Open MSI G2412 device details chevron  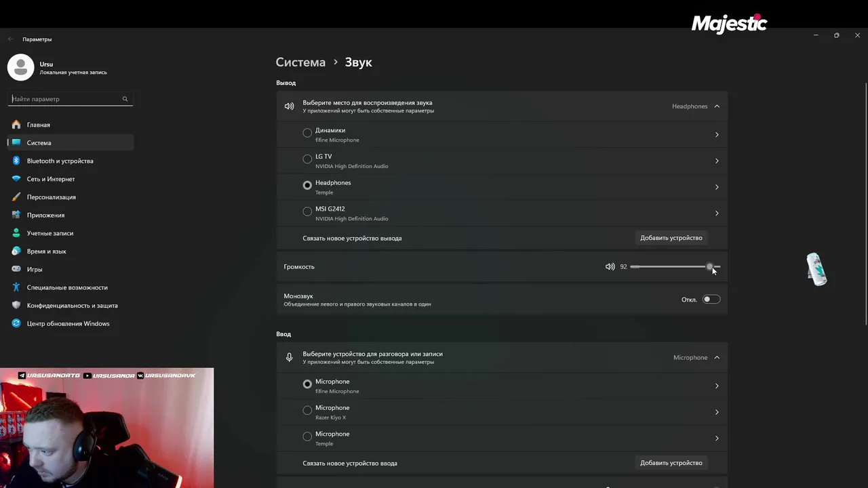click(717, 213)
